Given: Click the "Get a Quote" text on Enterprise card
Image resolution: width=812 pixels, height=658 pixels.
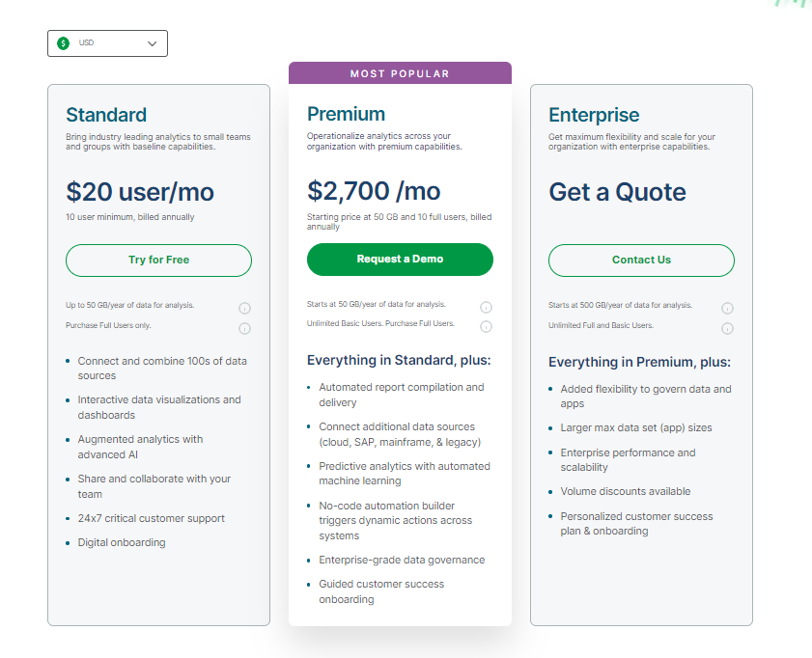Looking at the screenshot, I should [x=617, y=192].
